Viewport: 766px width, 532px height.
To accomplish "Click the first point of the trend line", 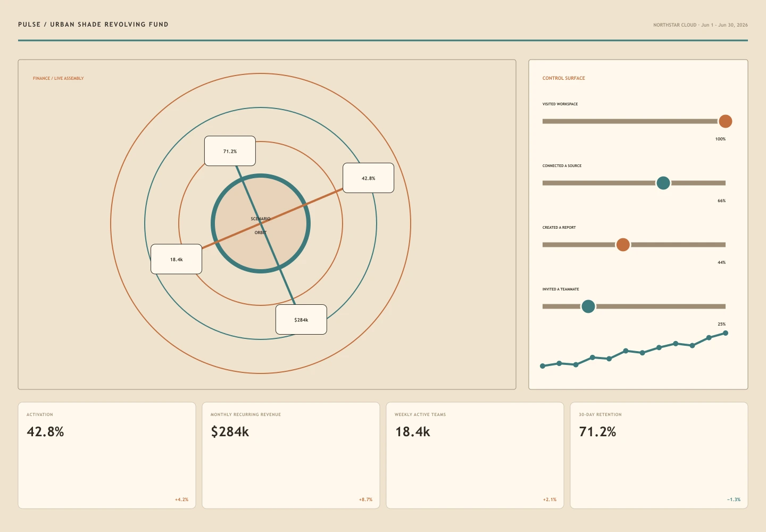I will coord(543,366).
